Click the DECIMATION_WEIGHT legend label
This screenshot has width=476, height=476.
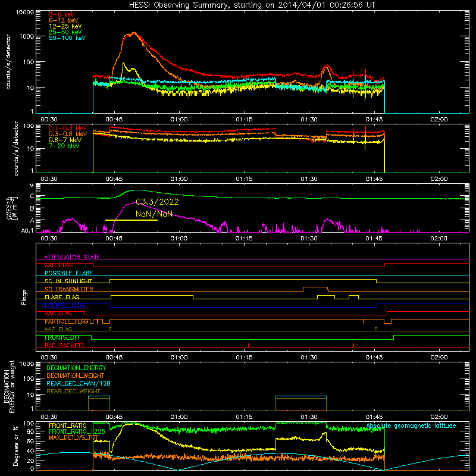click(76, 375)
